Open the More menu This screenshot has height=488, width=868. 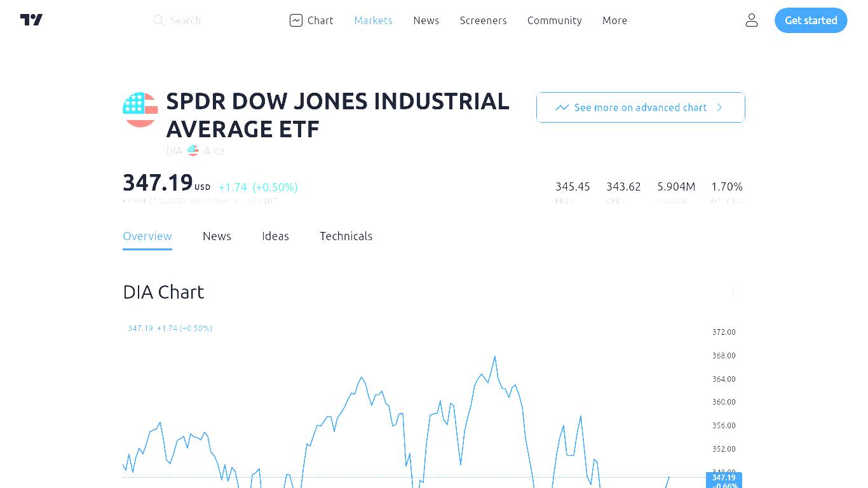[615, 20]
